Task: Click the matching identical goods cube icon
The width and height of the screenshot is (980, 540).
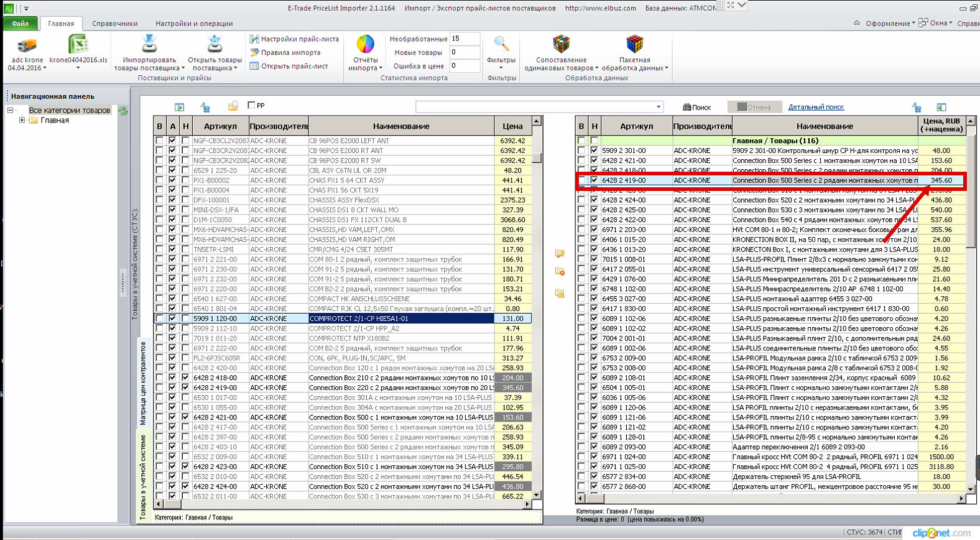Action: [x=561, y=44]
